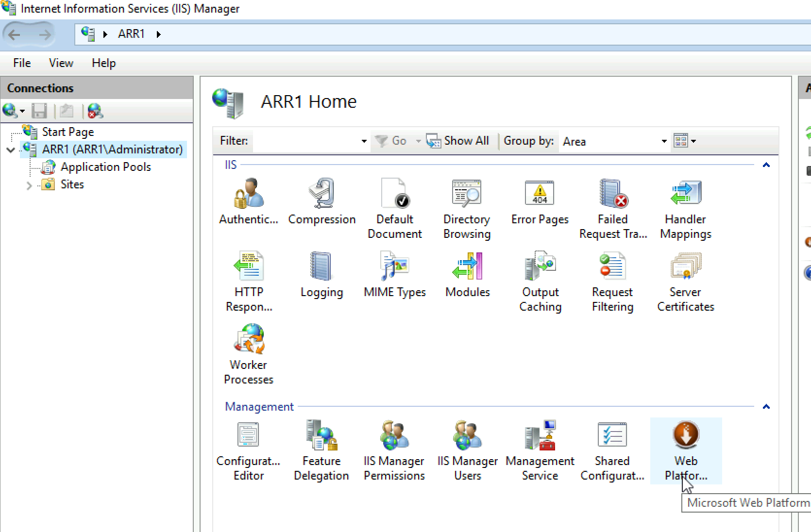Open the Logging feature

point(321,275)
